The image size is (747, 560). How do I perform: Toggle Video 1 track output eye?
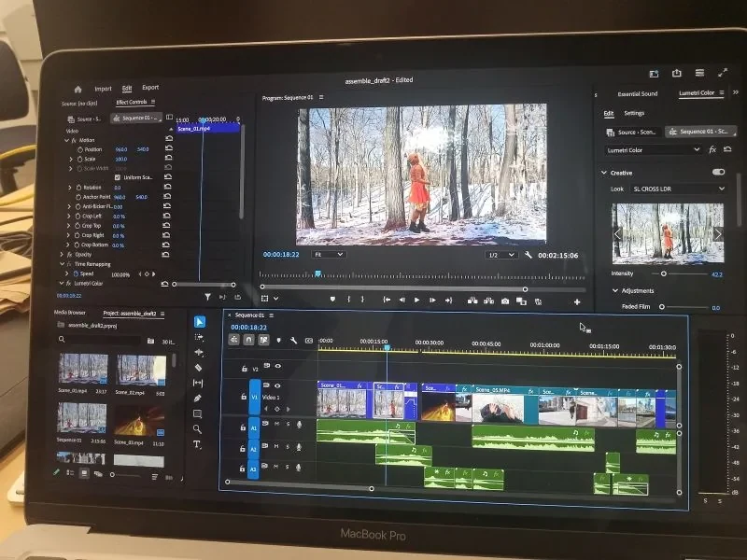[x=277, y=385]
